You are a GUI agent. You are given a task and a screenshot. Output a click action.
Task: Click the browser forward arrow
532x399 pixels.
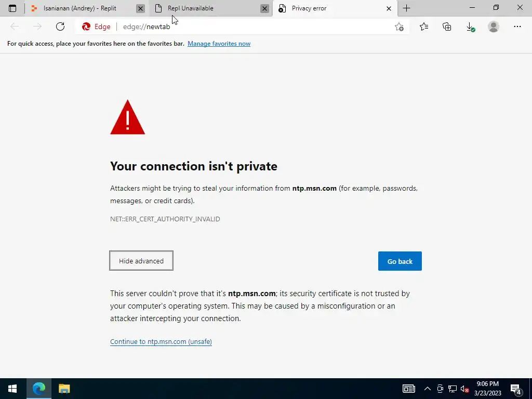click(x=37, y=26)
